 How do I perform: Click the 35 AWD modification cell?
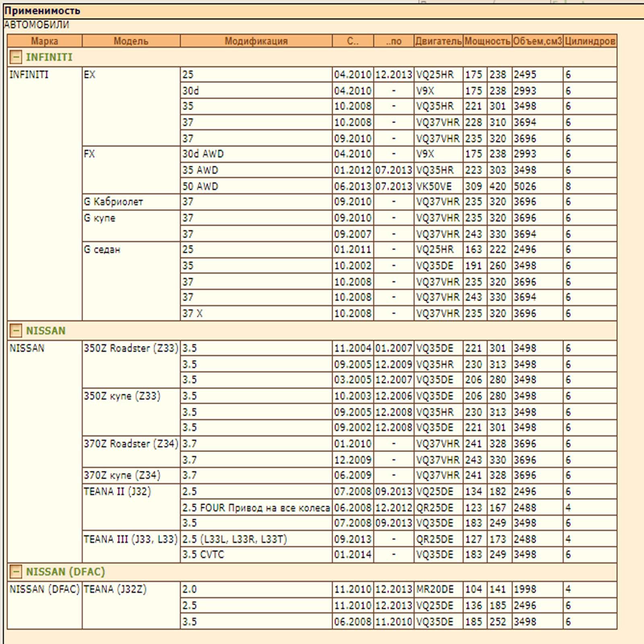pos(256,170)
